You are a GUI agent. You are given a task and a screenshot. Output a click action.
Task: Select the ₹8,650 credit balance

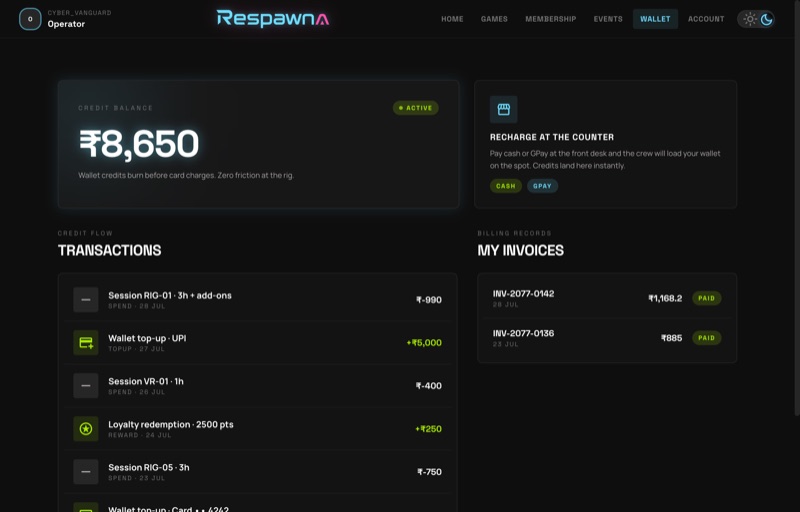tap(139, 144)
